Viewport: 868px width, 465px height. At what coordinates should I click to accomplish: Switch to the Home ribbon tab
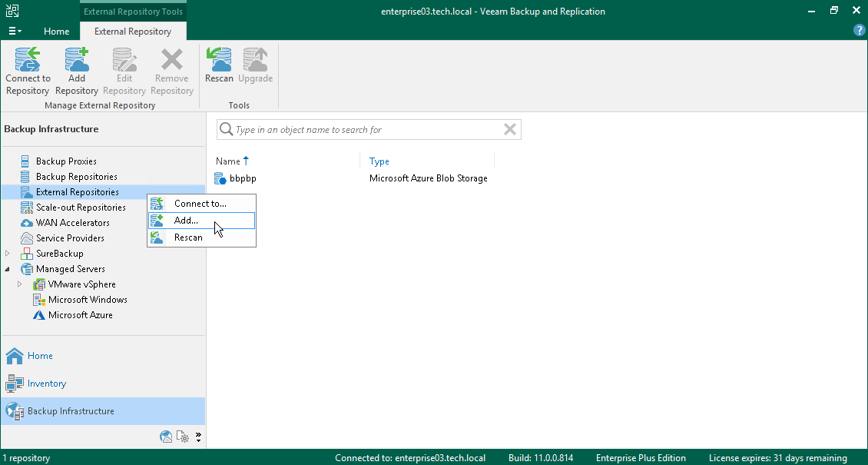[x=57, y=31]
